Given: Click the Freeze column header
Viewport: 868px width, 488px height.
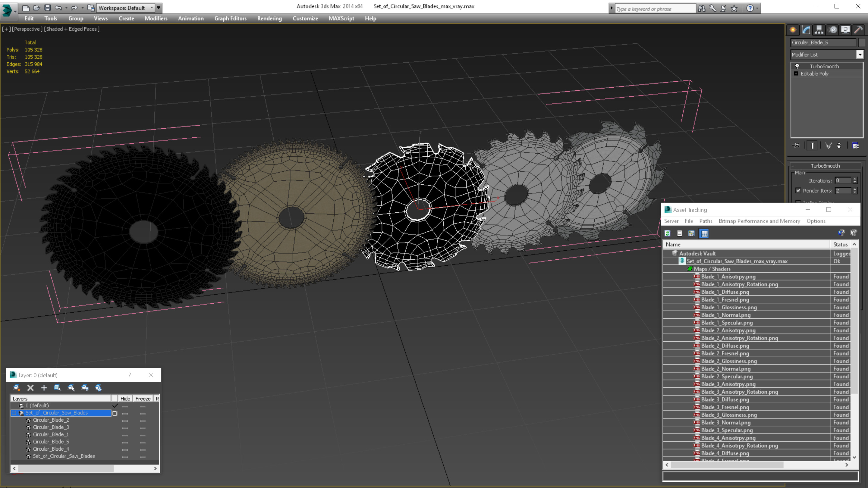Looking at the screenshot, I should click(143, 399).
